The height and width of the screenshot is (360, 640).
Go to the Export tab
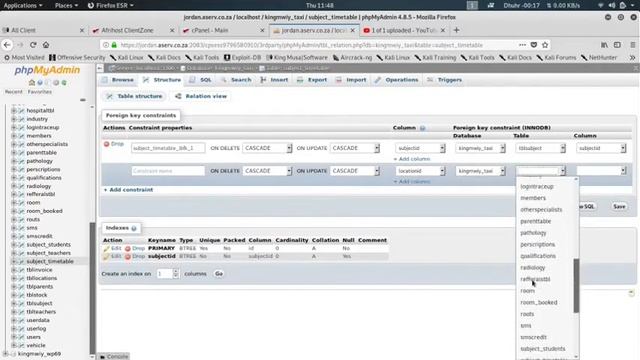click(312, 80)
